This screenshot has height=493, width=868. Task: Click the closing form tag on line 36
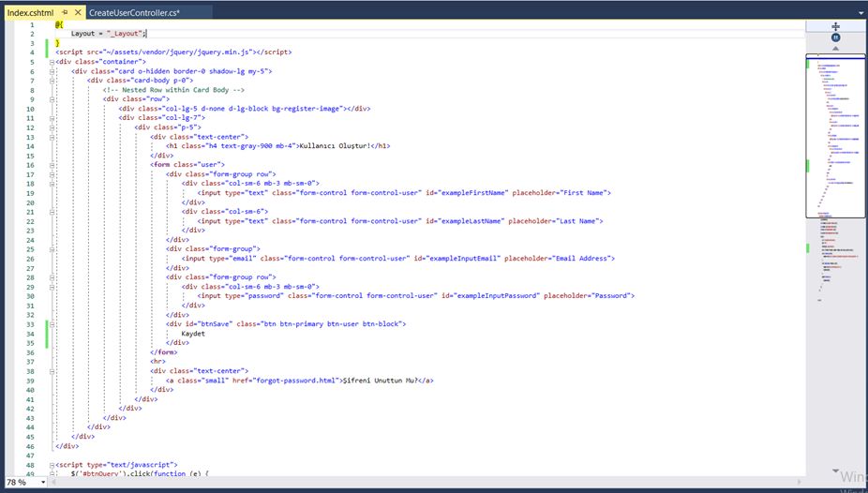tap(164, 352)
